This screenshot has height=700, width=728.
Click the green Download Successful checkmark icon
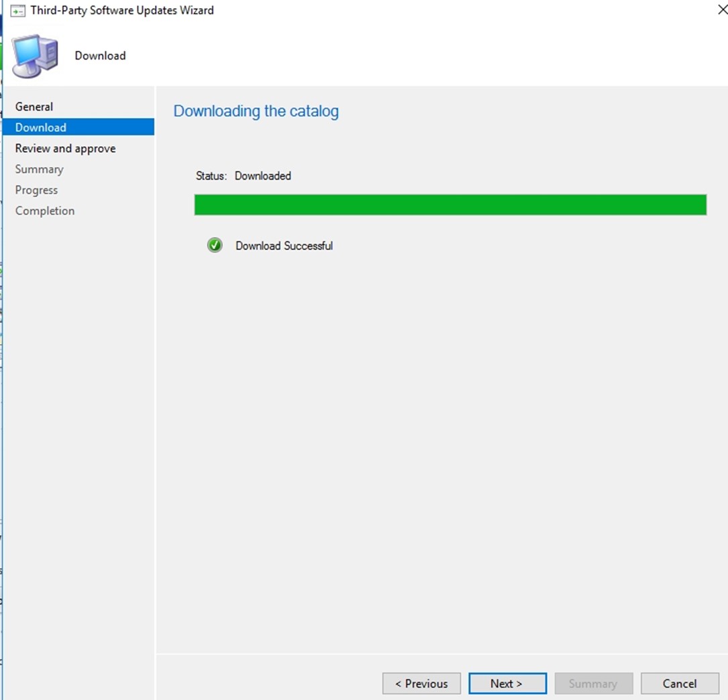coord(215,245)
